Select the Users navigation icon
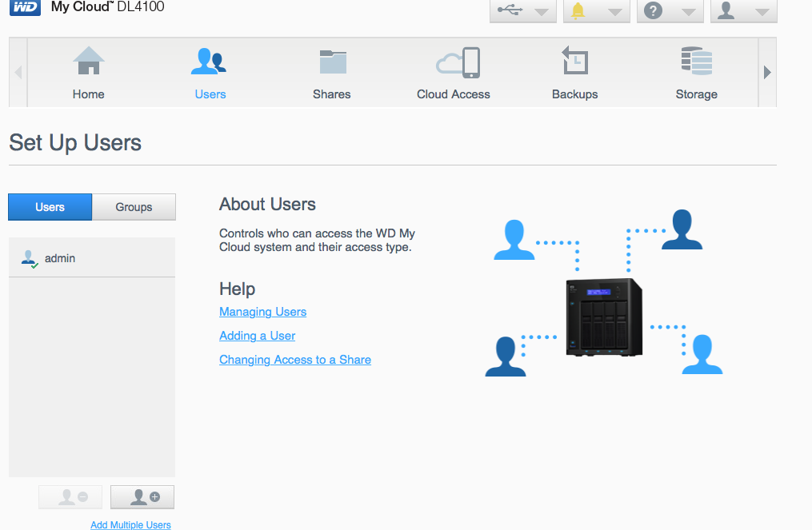Image resolution: width=812 pixels, height=530 pixels. click(x=209, y=61)
